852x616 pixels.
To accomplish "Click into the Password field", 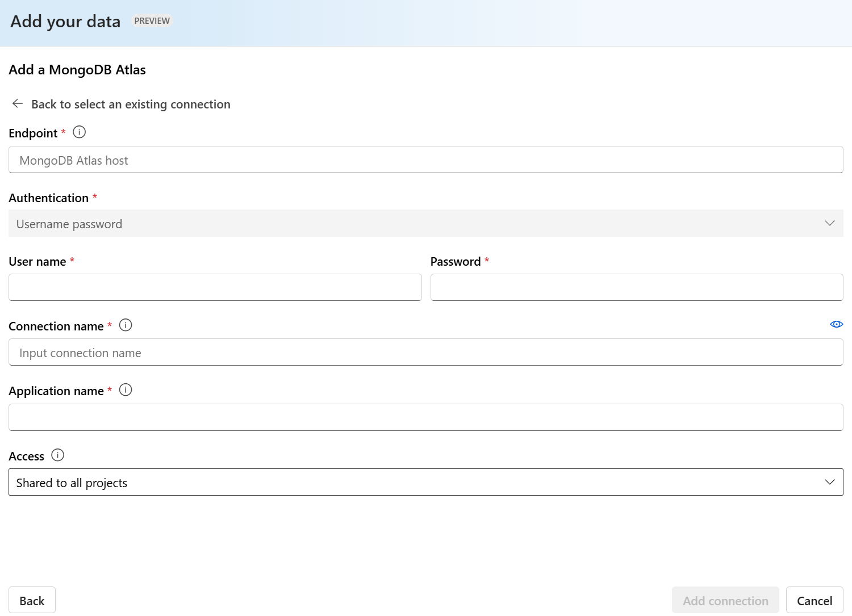I will coord(636,287).
